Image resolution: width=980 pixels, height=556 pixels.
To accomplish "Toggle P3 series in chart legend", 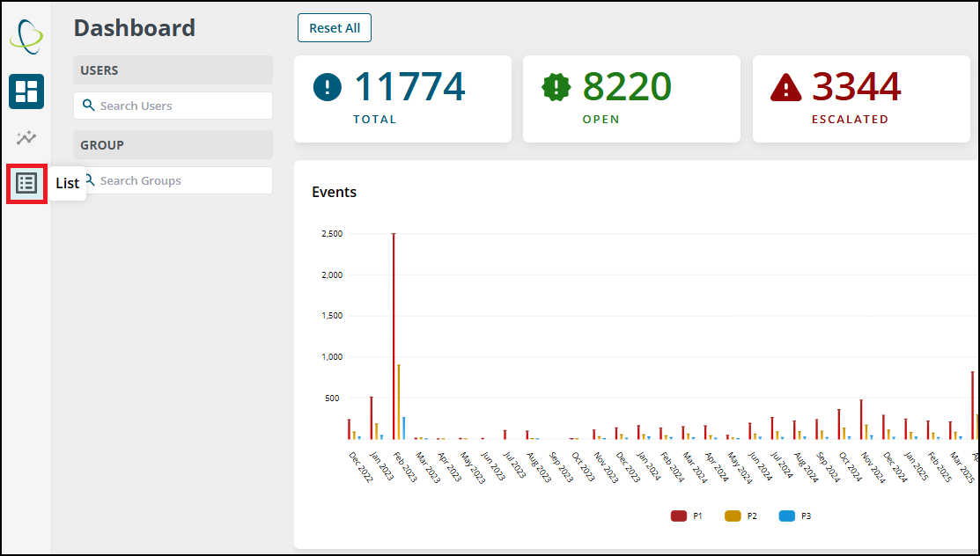I will pyautogui.click(x=795, y=516).
